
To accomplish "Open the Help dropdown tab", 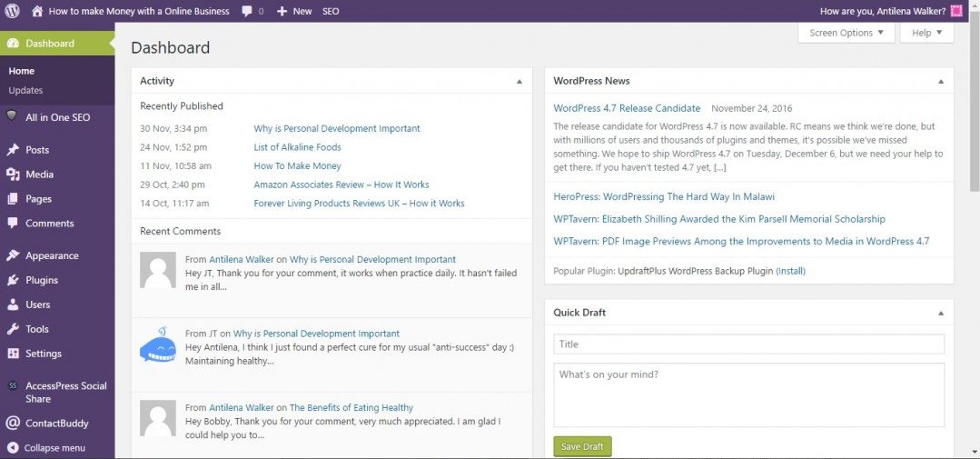I will (x=927, y=33).
